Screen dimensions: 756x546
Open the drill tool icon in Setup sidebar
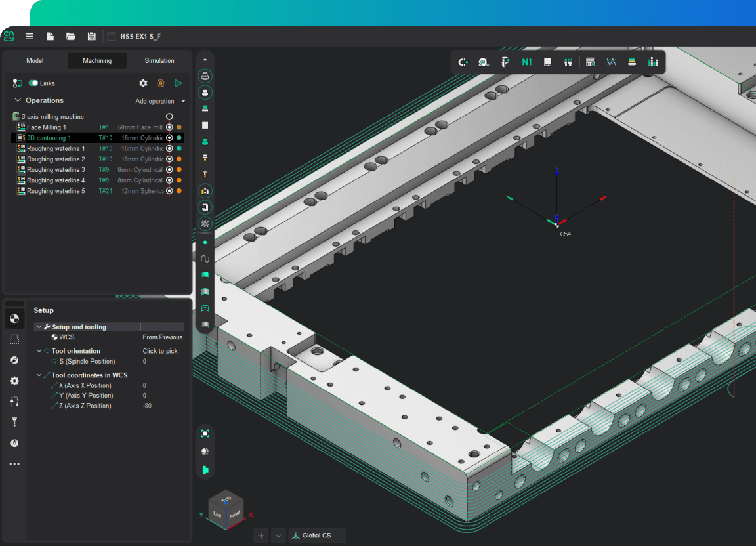pos(14,422)
